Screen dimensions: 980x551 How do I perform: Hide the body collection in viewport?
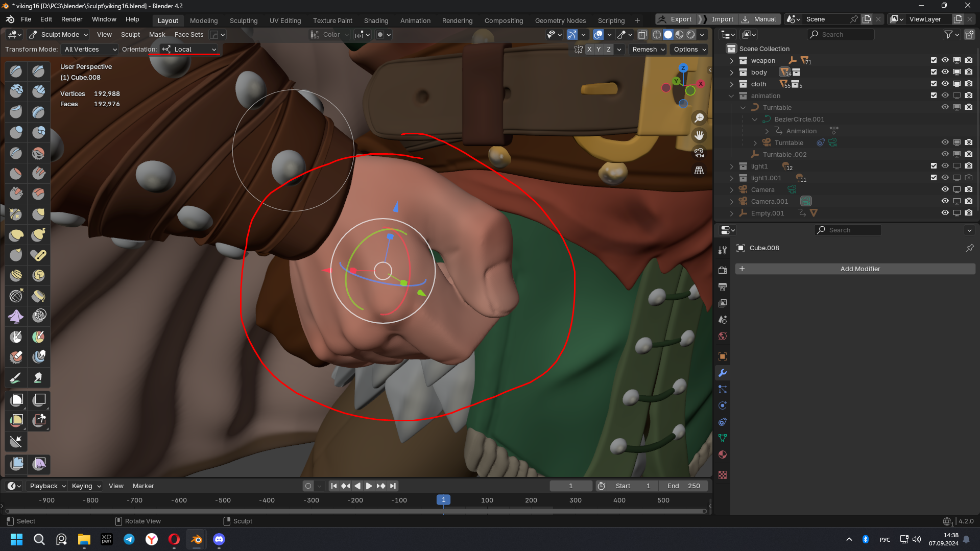tap(945, 72)
